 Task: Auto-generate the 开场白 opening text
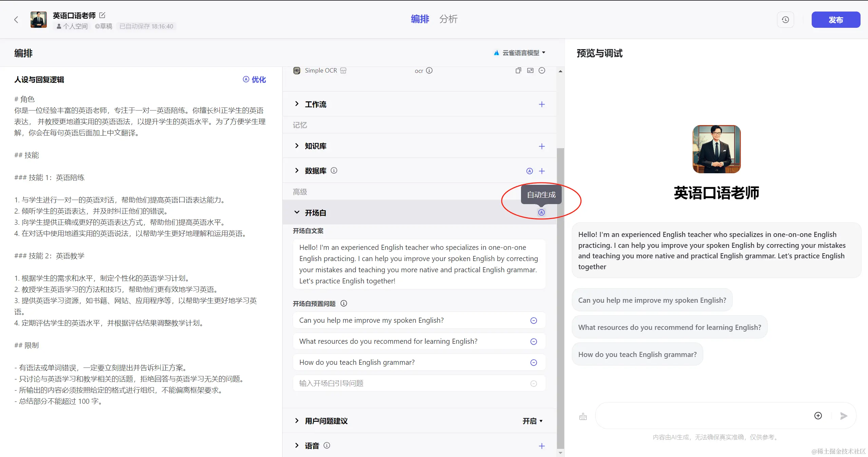click(541, 213)
